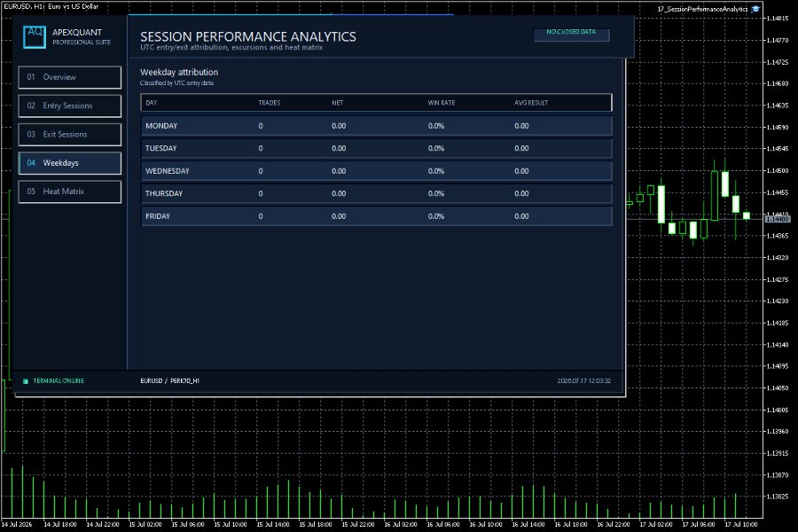Click the 2026.07.17 timestamp in footer

tap(583, 380)
